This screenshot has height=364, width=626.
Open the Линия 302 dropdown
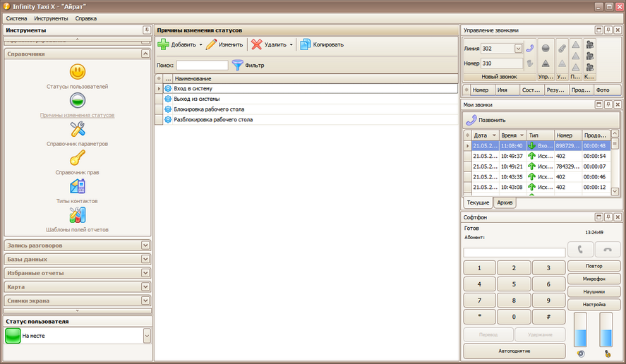click(x=518, y=48)
